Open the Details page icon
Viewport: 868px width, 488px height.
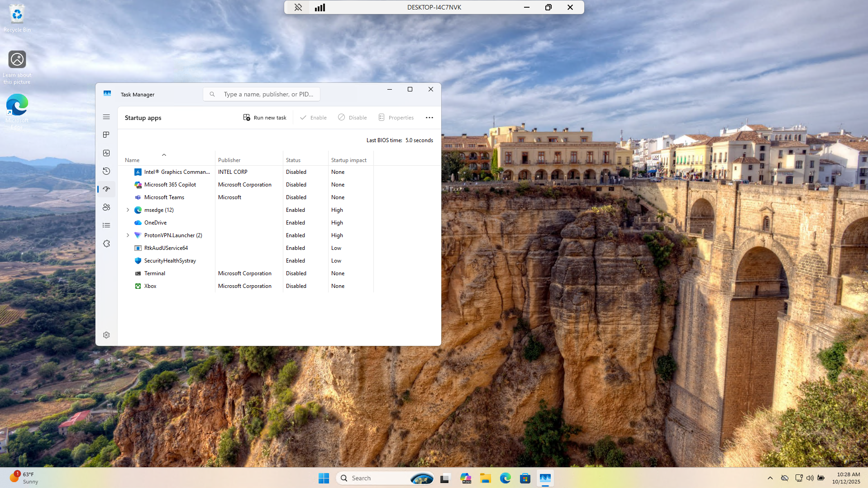point(106,225)
